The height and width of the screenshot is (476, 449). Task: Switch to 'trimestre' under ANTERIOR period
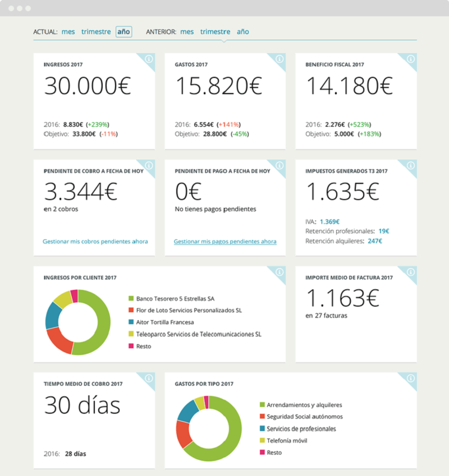(215, 32)
